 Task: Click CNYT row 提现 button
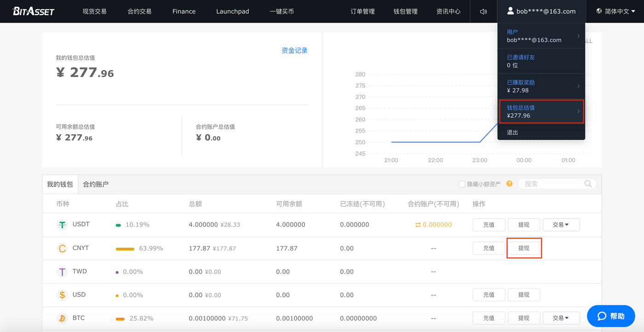(524, 248)
